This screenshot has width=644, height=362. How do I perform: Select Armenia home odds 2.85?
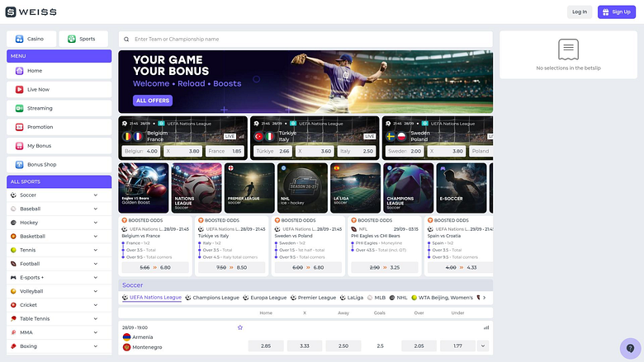[266, 346]
